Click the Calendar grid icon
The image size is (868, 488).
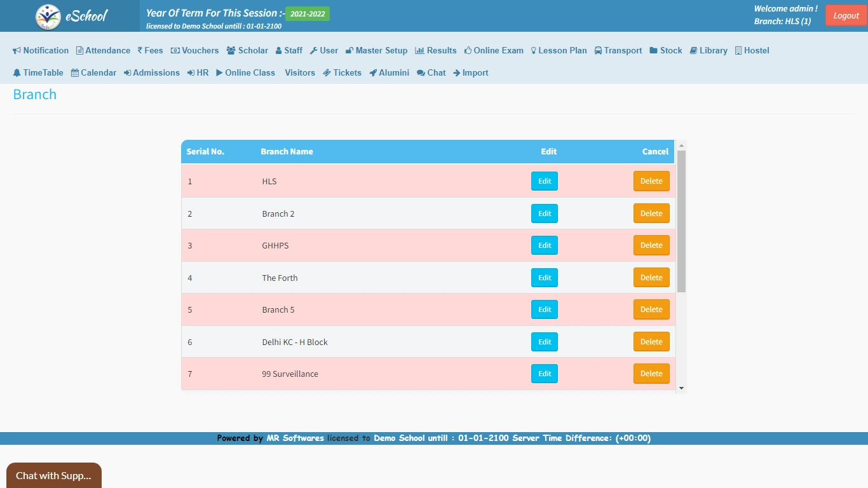[x=75, y=73]
